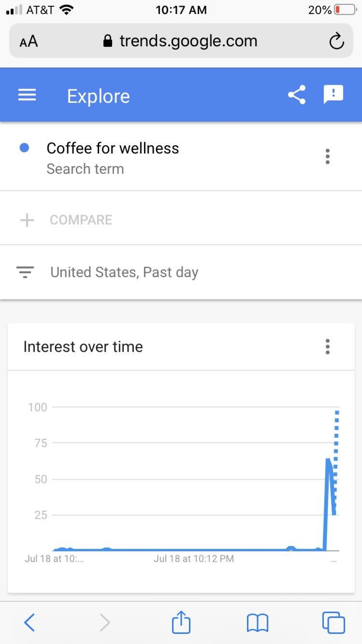
Task: Expand United States, Past day filters
Action: (181, 272)
